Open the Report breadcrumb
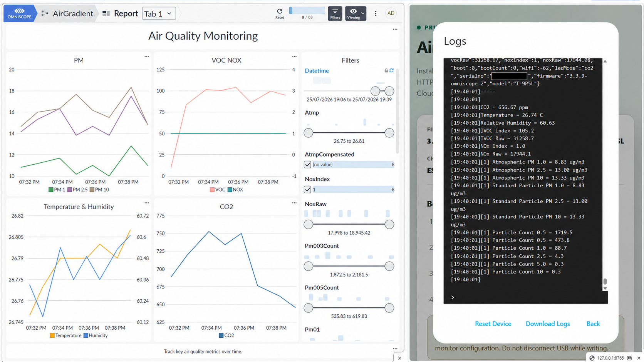This screenshot has width=644, height=362. click(120, 13)
